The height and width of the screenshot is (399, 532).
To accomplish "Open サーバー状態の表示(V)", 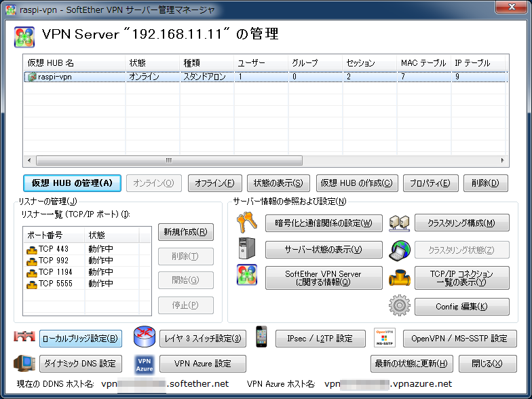I will click(x=324, y=250).
